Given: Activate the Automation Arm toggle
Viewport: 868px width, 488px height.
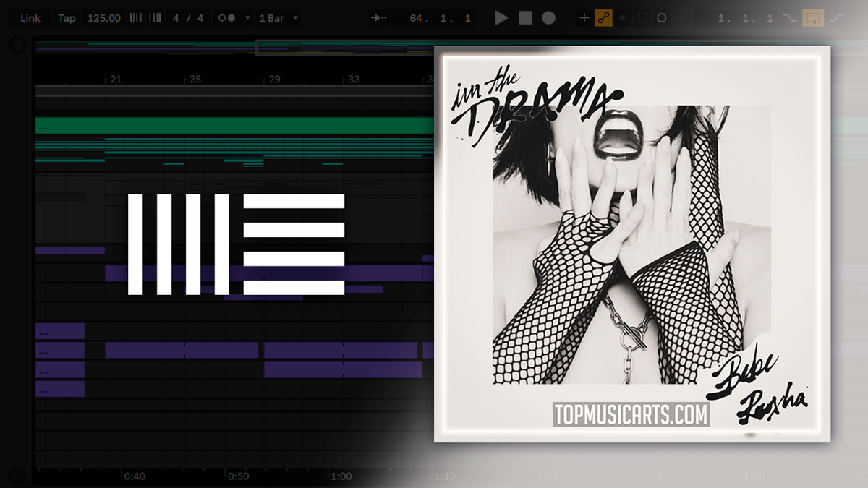Looking at the screenshot, I should (603, 17).
